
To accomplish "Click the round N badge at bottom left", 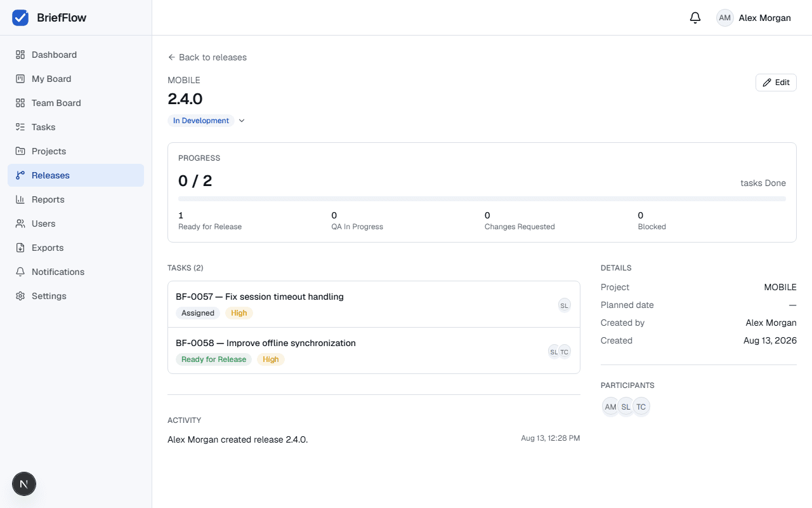I will [24, 484].
